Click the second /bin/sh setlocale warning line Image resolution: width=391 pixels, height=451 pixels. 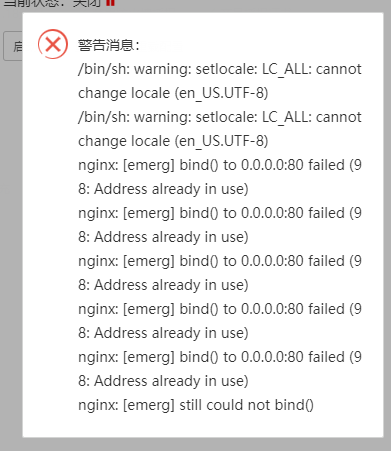220,117
